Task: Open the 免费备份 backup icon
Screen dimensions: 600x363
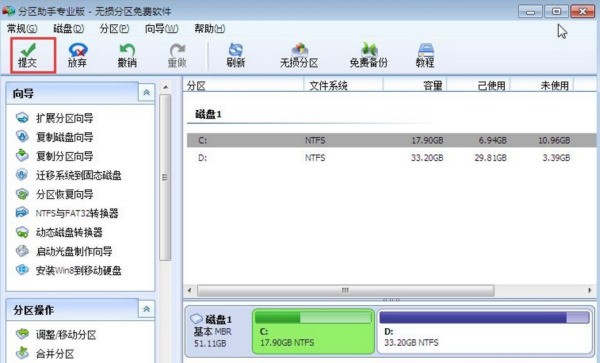Action: (x=368, y=50)
